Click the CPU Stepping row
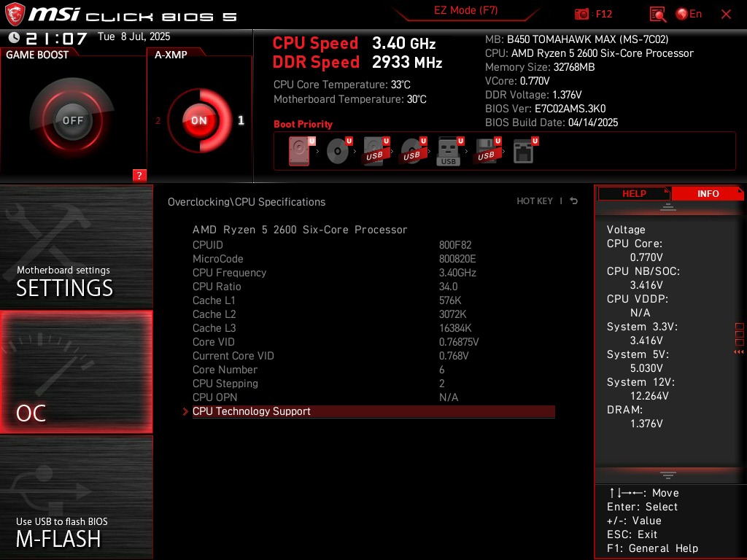 click(373, 384)
